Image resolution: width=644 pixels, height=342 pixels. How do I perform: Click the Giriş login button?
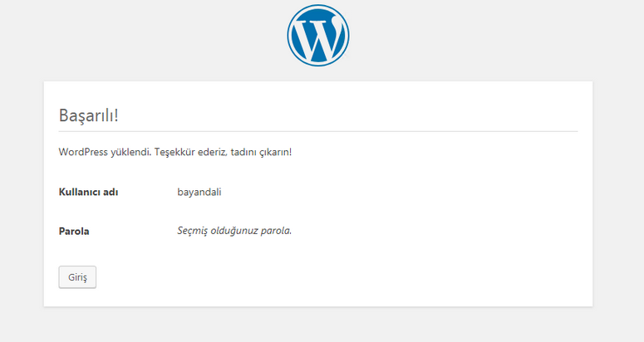click(77, 277)
